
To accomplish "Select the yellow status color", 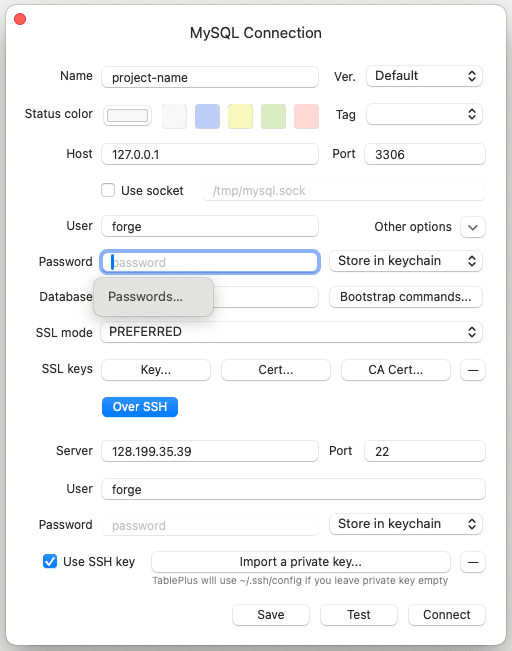I will point(240,116).
